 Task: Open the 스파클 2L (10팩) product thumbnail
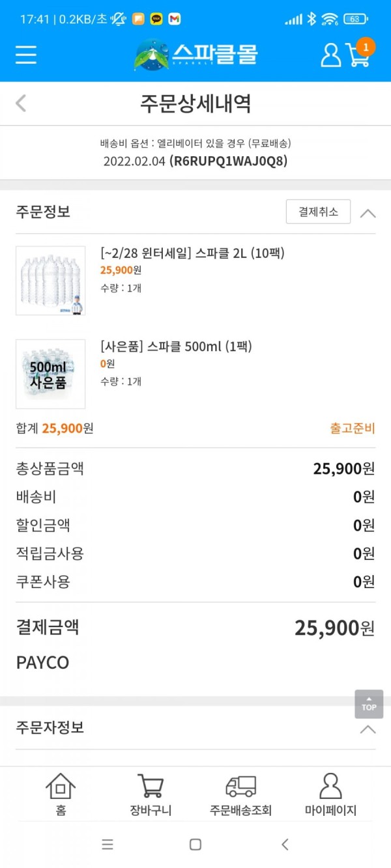[50, 281]
